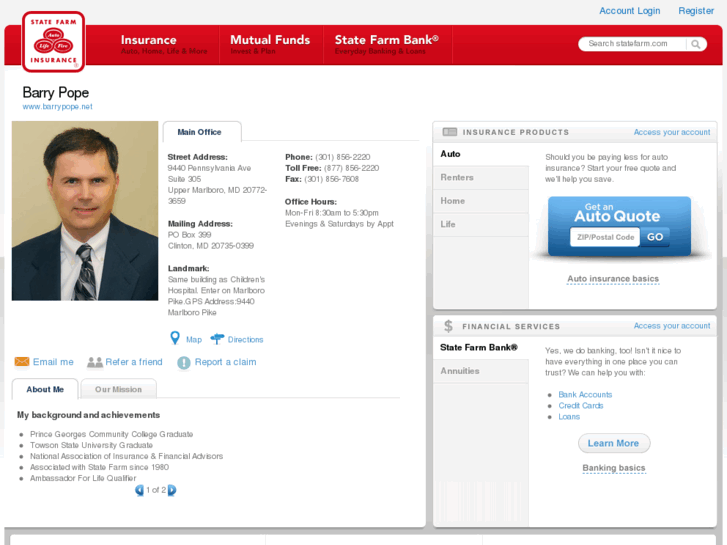Click the Directions signpost icon

point(217,339)
